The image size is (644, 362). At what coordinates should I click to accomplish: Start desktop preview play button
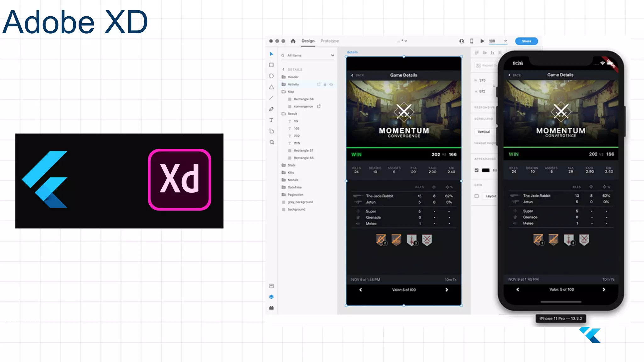(482, 41)
